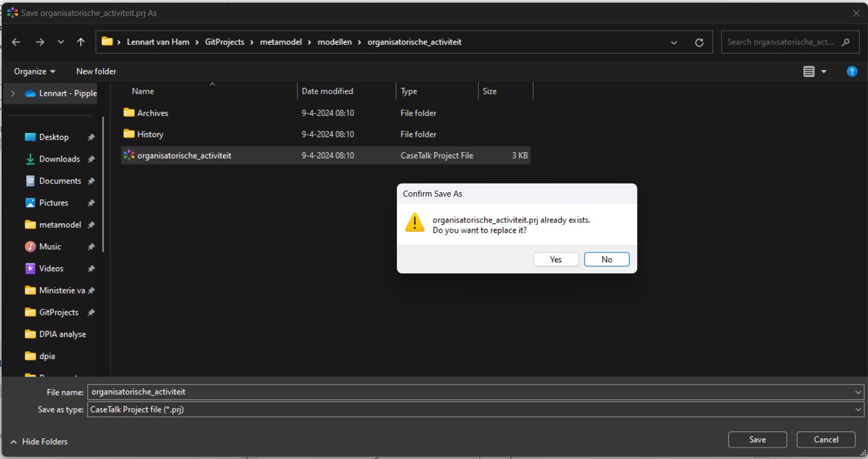Click the New folder toolbar item
This screenshot has width=868, height=459.
pos(96,72)
